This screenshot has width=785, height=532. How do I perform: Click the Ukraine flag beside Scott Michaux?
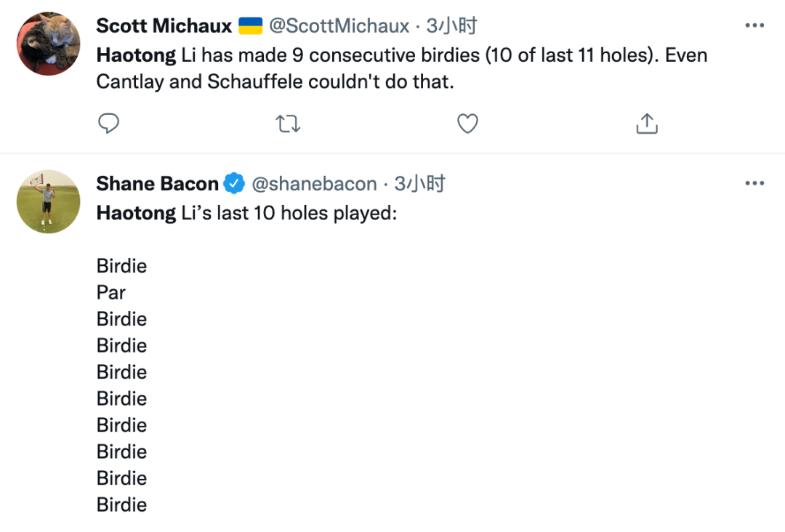point(250,27)
